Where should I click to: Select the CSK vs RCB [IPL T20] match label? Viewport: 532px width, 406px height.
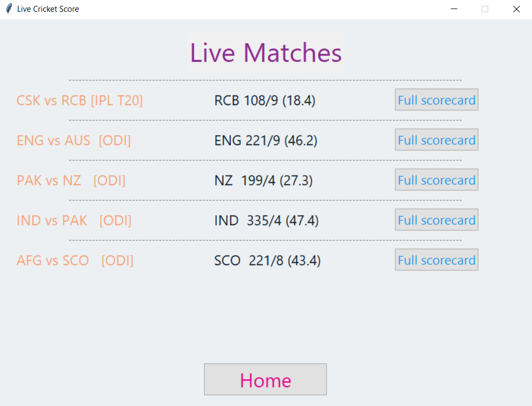(80, 100)
